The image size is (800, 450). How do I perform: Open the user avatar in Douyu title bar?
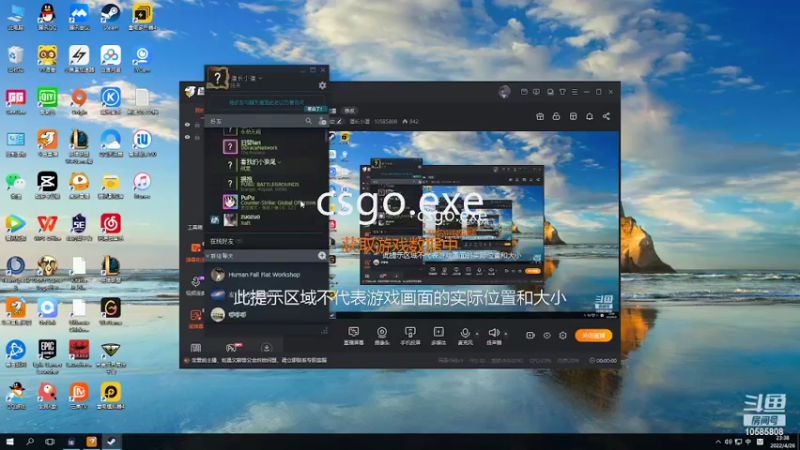(504, 92)
